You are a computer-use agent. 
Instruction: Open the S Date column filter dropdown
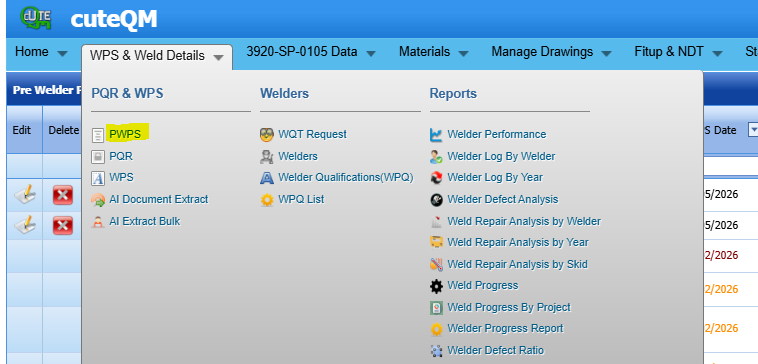753,130
